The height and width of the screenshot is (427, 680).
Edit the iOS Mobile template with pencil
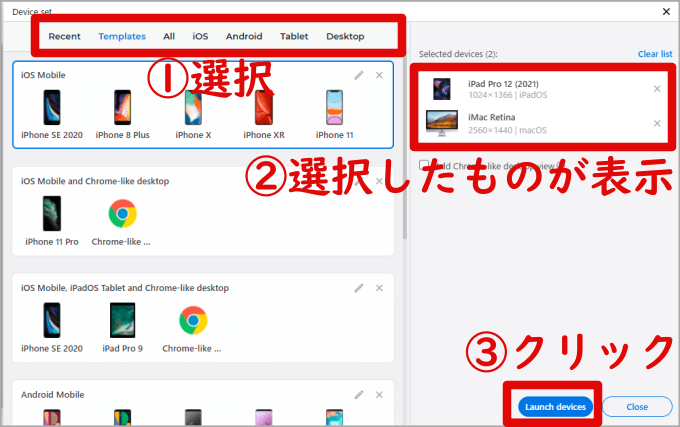coord(359,75)
